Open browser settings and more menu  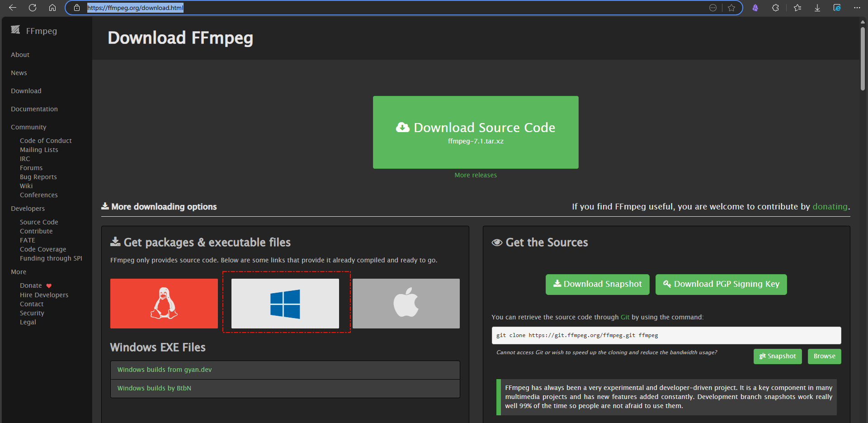pyautogui.click(x=857, y=8)
